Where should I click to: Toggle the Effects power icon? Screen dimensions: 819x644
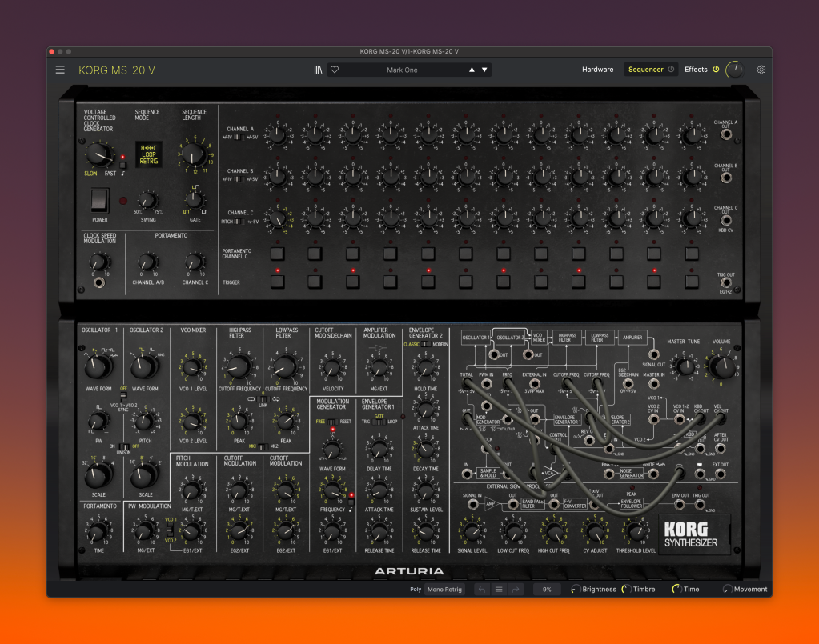tap(716, 70)
